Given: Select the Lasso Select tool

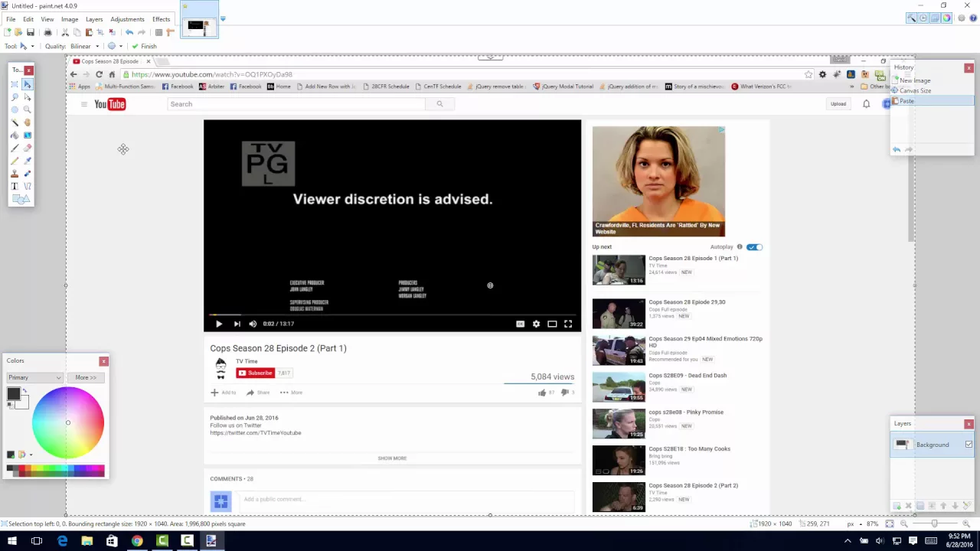Looking at the screenshot, I should click(x=15, y=97).
